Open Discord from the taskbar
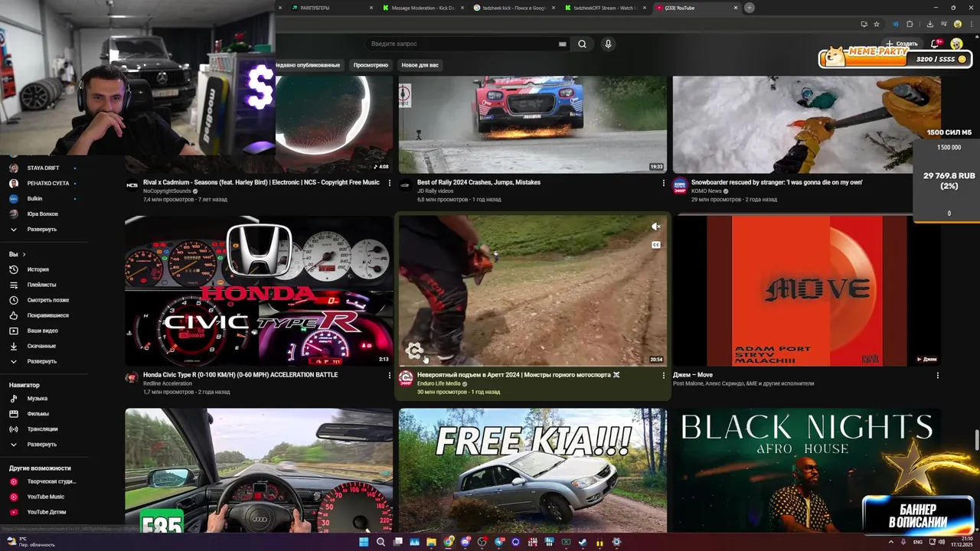 [x=465, y=542]
